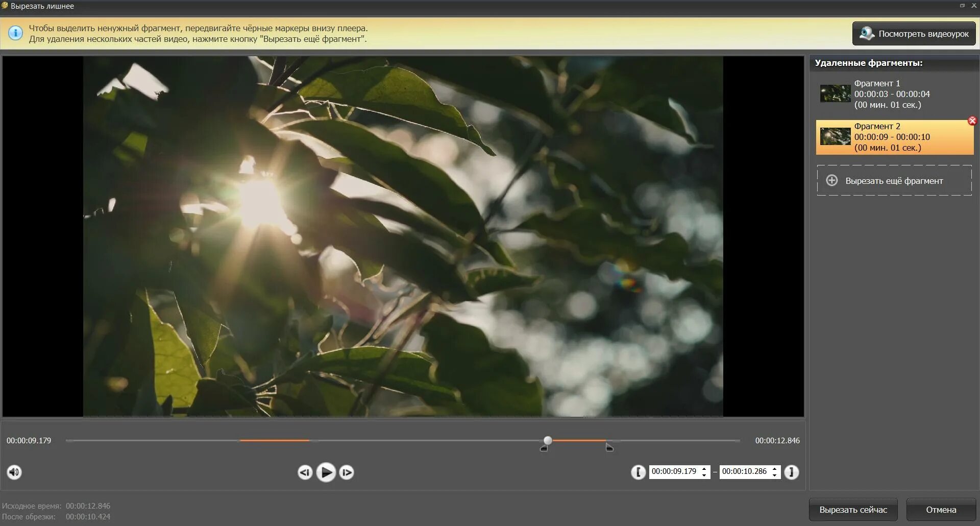Click the first orange cut segment on timeline
Image resolution: width=980 pixels, height=526 pixels.
275,440
